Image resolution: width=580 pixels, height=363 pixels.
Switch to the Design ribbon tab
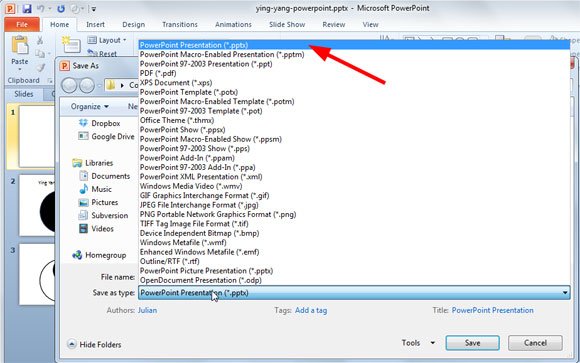point(134,24)
